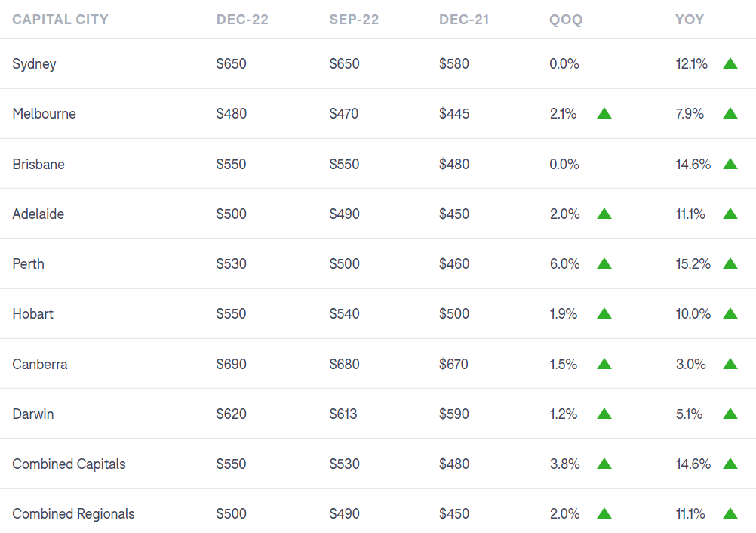This screenshot has height=533, width=756.
Task: Click the green triangle beside Hobart's YOY 10.0%
Action: click(x=730, y=313)
